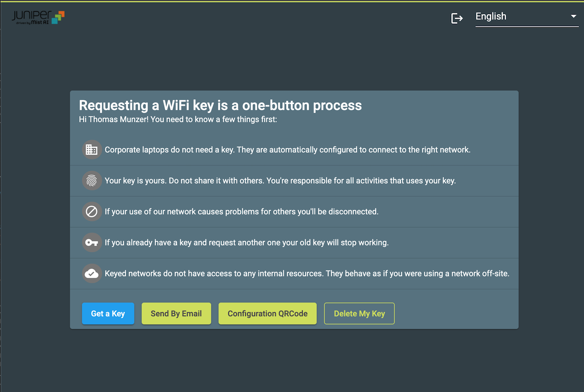
Task: Click the logout icon beside language selector
Action: coord(457,18)
